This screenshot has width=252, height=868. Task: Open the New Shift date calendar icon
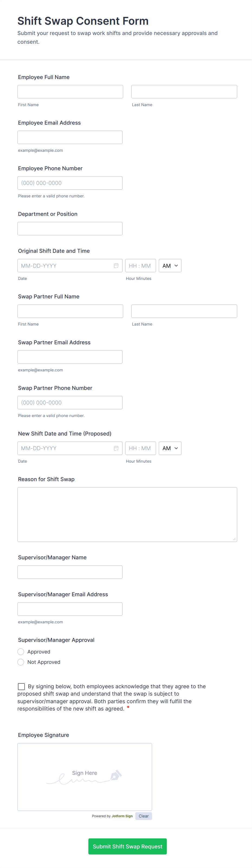click(x=116, y=448)
